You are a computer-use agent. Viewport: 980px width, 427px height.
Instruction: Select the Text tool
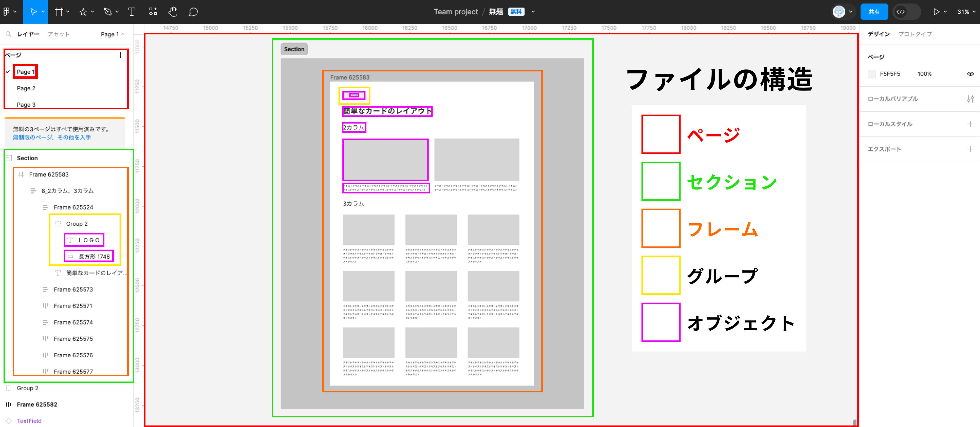tap(132, 12)
